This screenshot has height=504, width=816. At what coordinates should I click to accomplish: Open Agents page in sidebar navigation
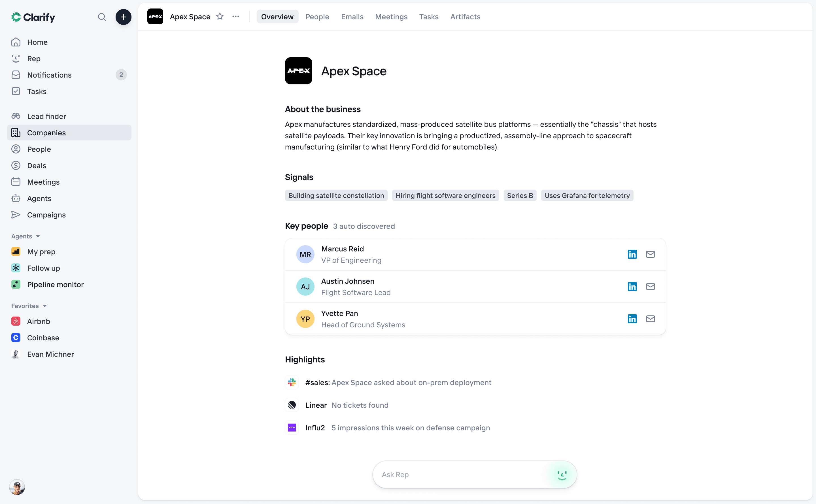point(69,198)
